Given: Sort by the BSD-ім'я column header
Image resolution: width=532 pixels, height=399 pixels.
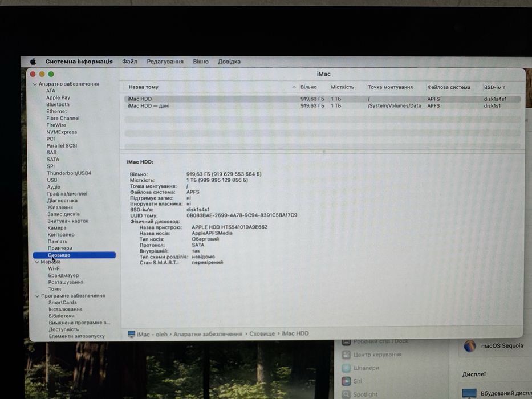Looking at the screenshot, I should (495, 87).
